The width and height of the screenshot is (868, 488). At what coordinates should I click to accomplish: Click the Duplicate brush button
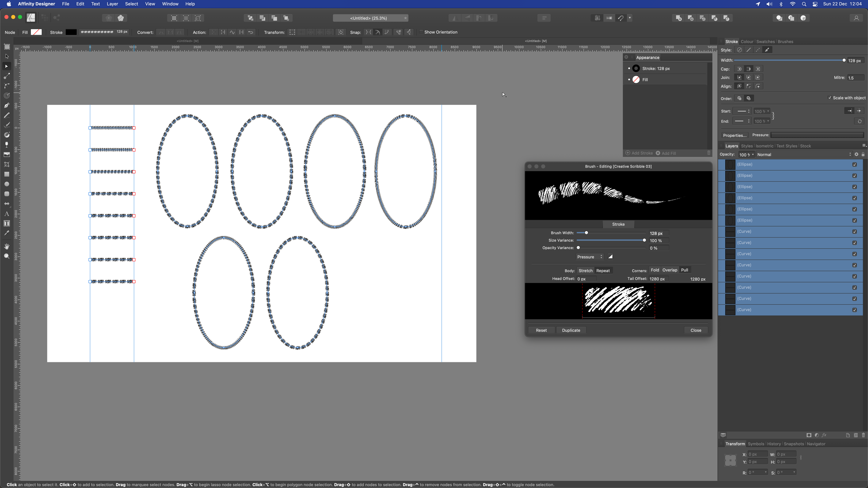571,330
